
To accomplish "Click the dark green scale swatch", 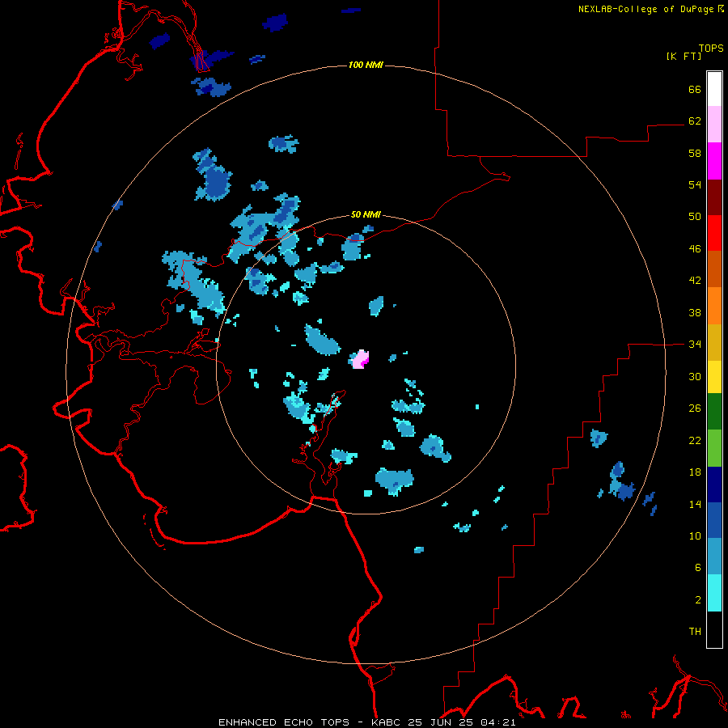I will point(714,412).
